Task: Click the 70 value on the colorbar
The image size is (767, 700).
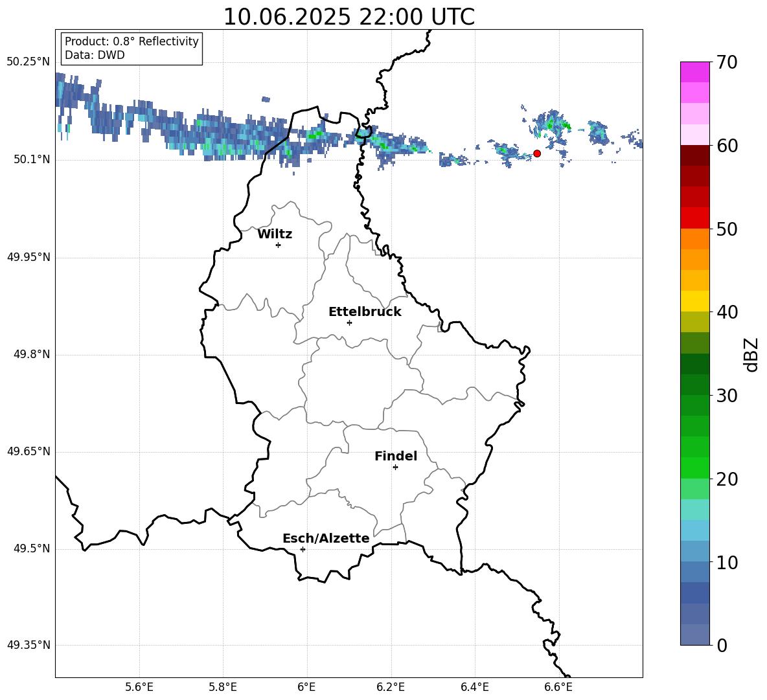Action: (x=727, y=63)
